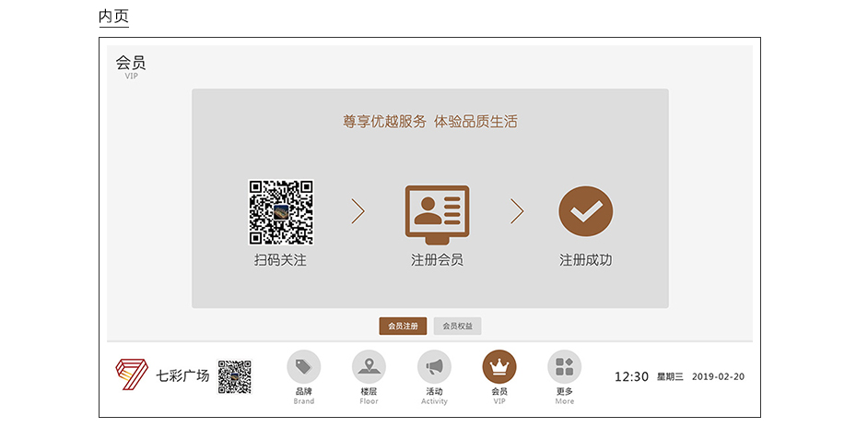This screenshot has height=428, width=868.
Task: Click the arrow after the QR code
Action: (358, 212)
